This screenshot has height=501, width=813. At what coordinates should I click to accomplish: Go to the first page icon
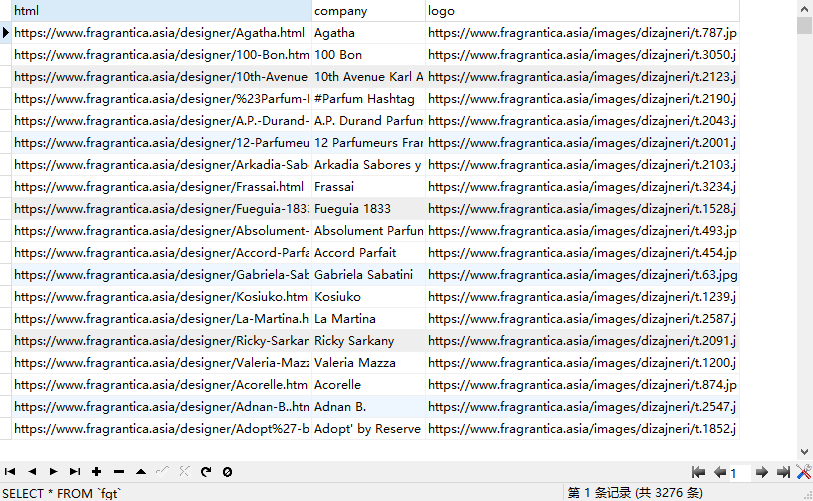tap(698, 472)
